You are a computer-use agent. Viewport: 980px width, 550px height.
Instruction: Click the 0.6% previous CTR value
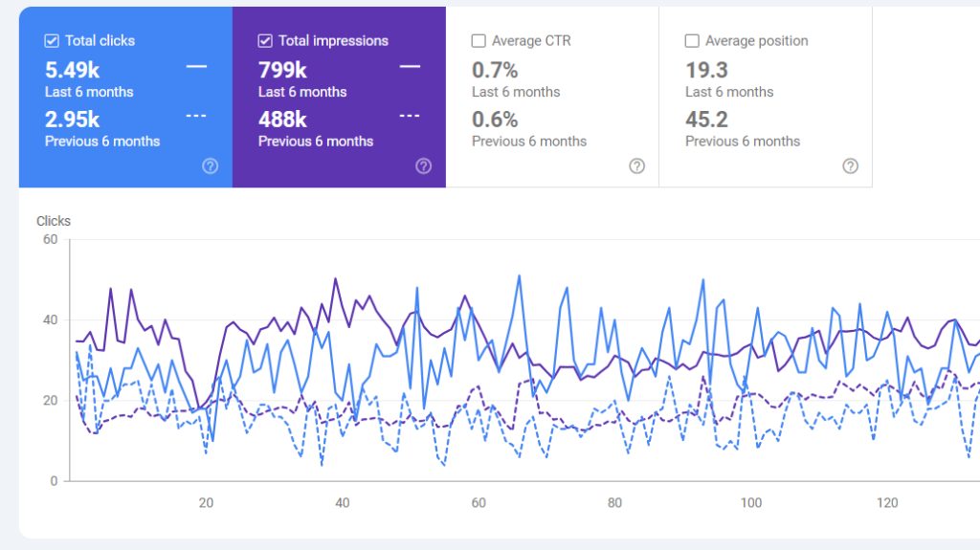click(x=495, y=120)
